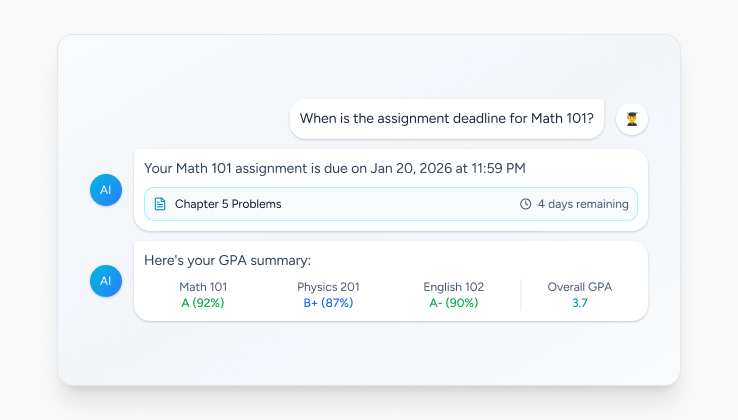Click the green A (92%) grade
The height and width of the screenshot is (420, 738).
203,303
